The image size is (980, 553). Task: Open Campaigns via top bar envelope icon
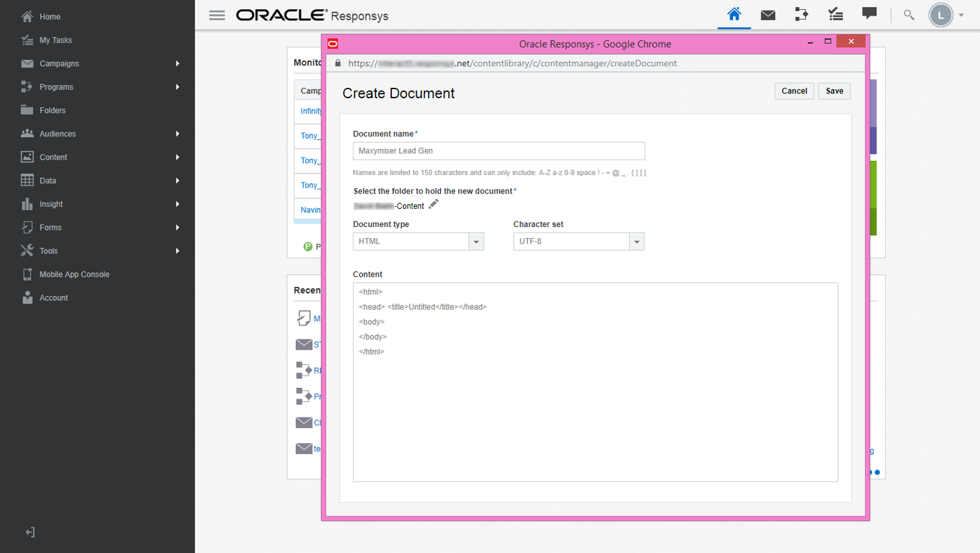[768, 15]
